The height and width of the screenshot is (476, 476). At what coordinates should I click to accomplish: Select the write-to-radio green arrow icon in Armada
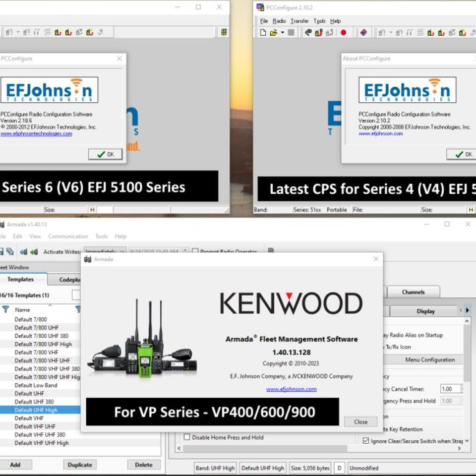pyautogui.click(x=34, y=251)
